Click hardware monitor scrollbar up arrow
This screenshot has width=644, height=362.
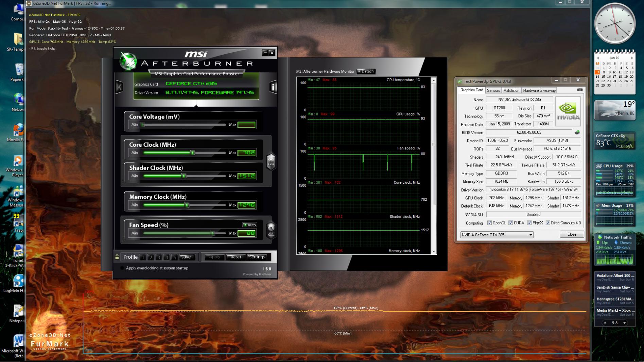434,80
